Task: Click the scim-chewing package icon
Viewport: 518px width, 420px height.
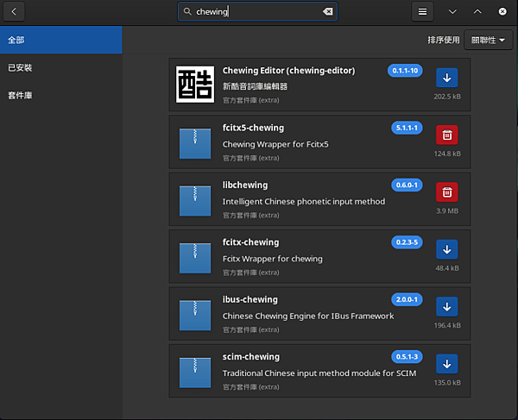Action: coord(195,373)
